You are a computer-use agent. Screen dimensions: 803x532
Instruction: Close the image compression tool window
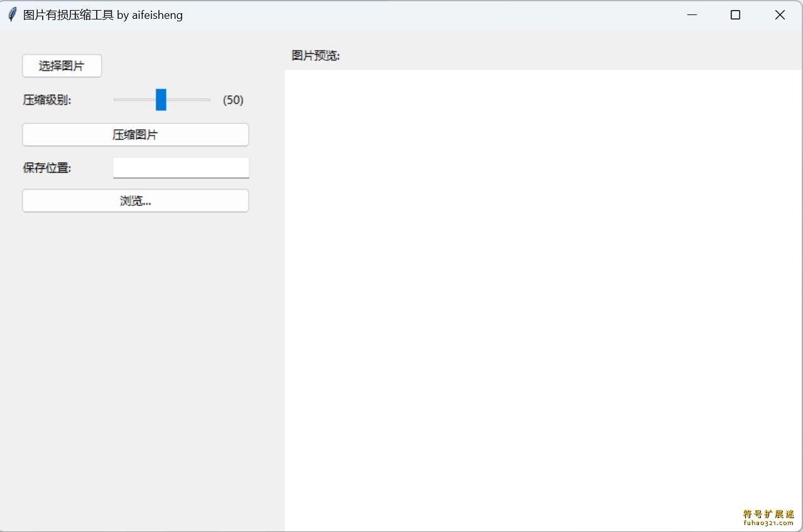[x=780, y=15]
